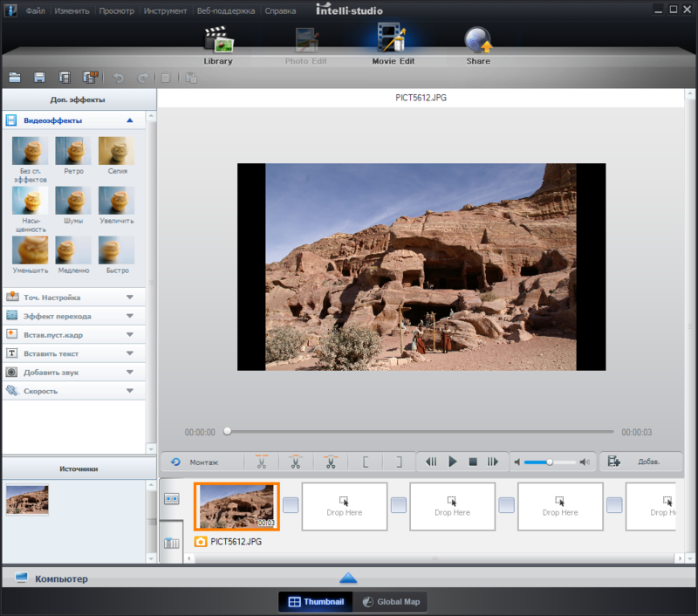Expand the Эффект перехода section

coord(130,316)
